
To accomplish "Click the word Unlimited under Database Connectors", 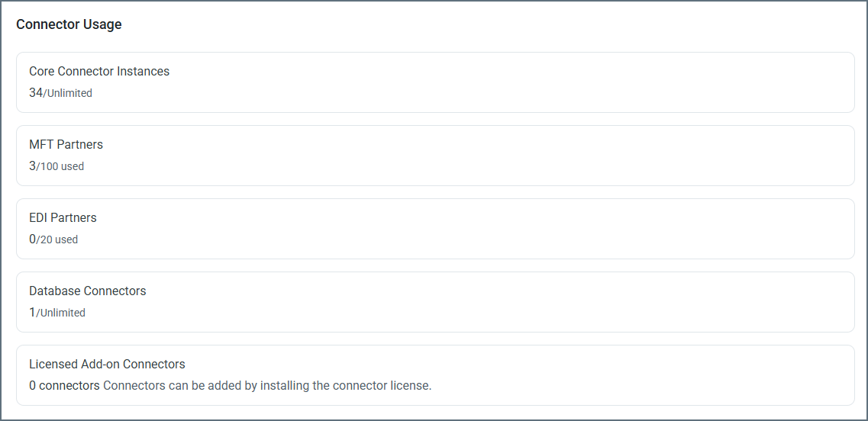I will (x=63, y=313).
